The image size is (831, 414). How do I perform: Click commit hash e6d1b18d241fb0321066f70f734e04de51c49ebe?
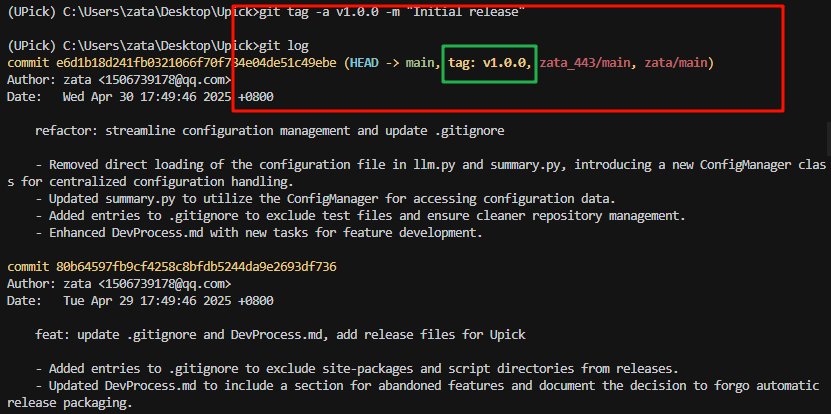196,63
